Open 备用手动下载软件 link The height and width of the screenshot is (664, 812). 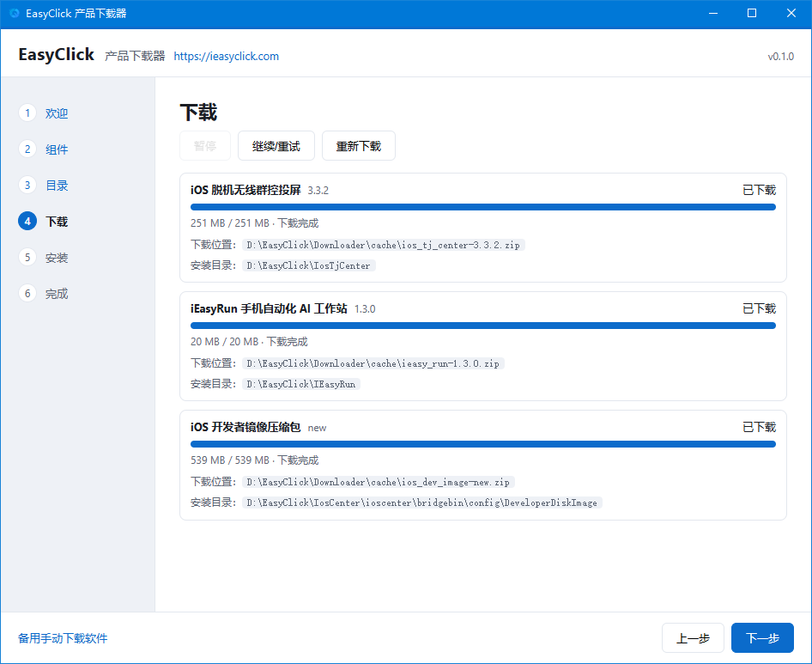(63, 638)
